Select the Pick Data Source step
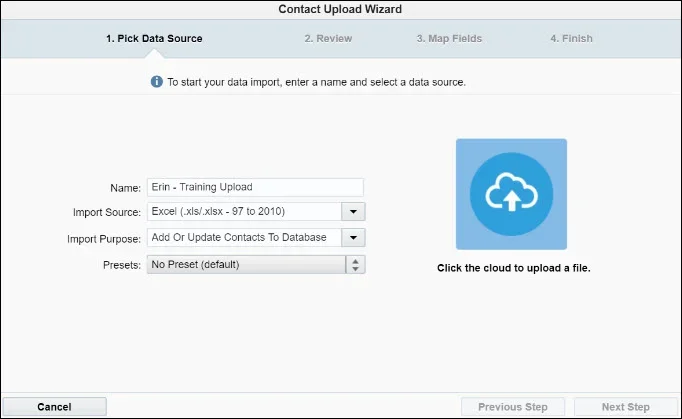The height and width of the screenshot is (419, 682). click(154, 39)
